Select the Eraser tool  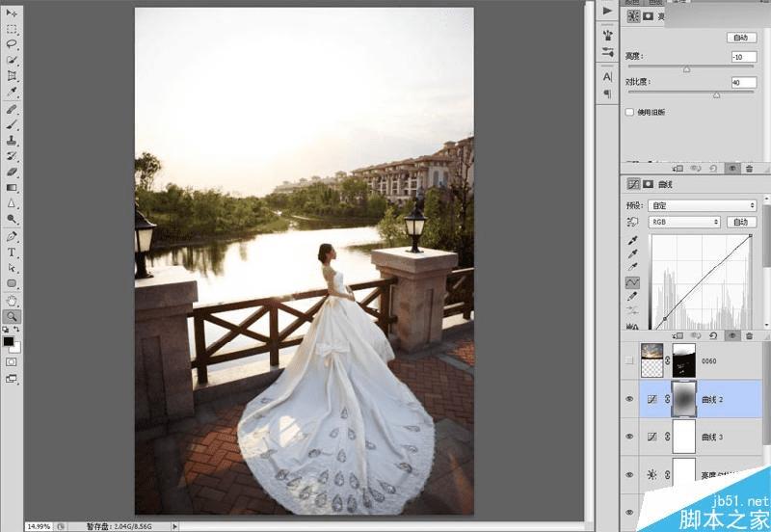(x=12, y=173)
